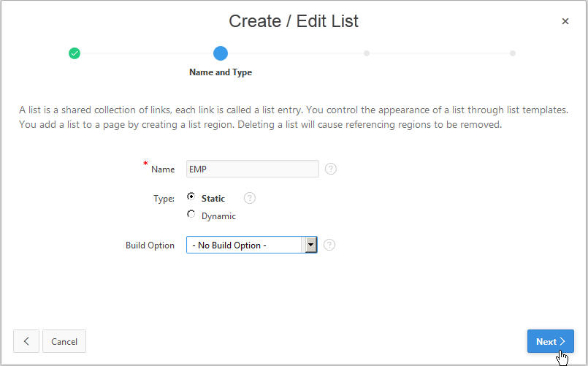
Task: Click the green completed step checkmark
Action: coord(75,53)
